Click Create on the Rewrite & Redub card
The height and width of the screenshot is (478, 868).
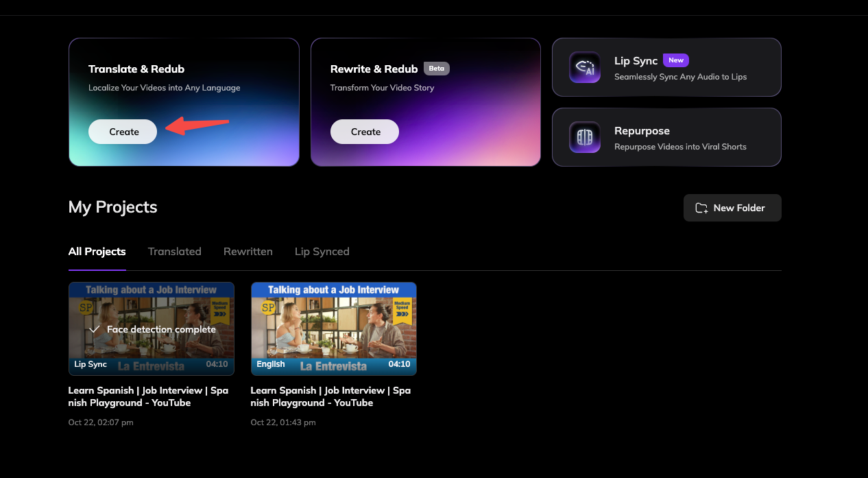(364, 132)
